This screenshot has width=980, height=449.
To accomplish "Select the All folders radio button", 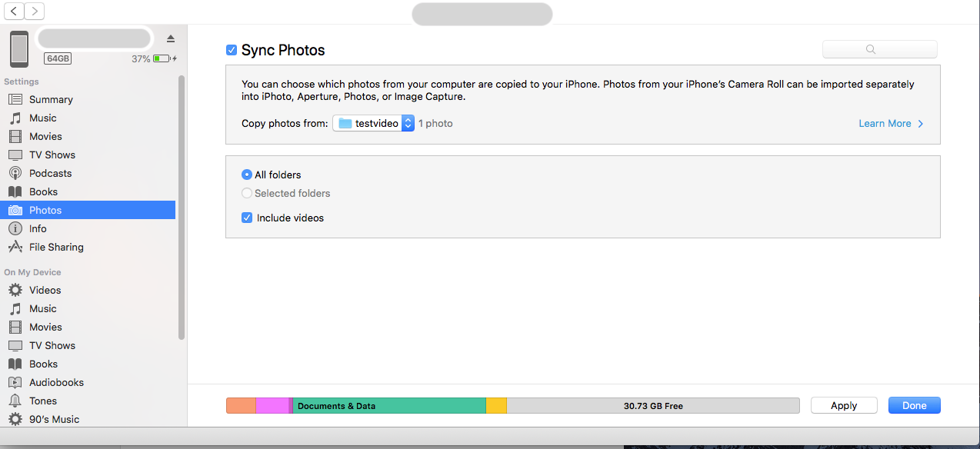I will pyautogui.click(x=247, y=175).
